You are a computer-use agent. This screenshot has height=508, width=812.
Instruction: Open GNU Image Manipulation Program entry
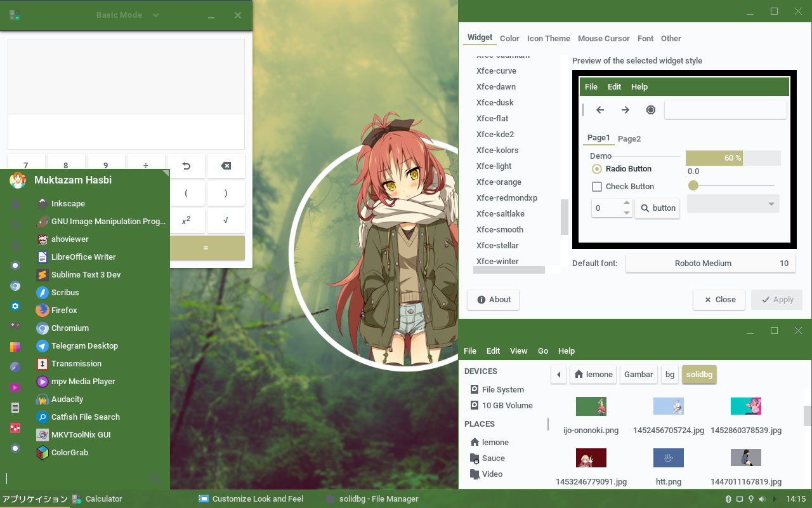[101, 222]
